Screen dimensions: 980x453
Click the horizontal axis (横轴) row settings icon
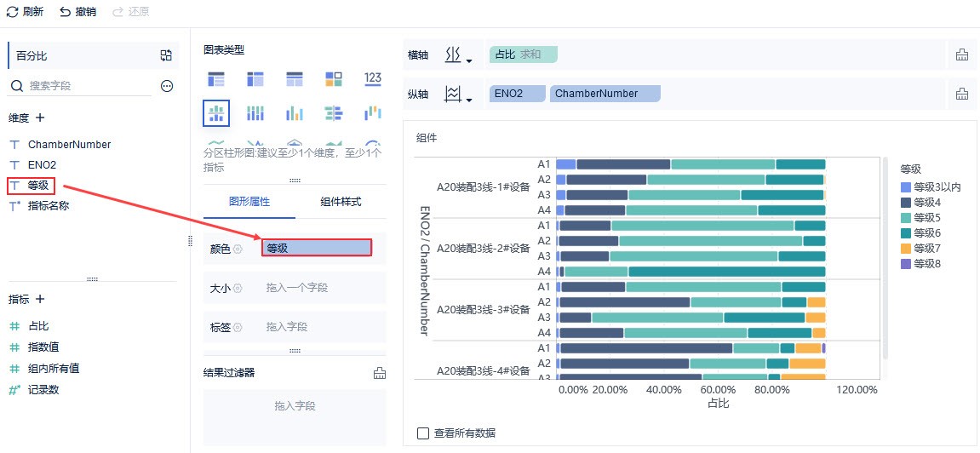pos(962,55)
